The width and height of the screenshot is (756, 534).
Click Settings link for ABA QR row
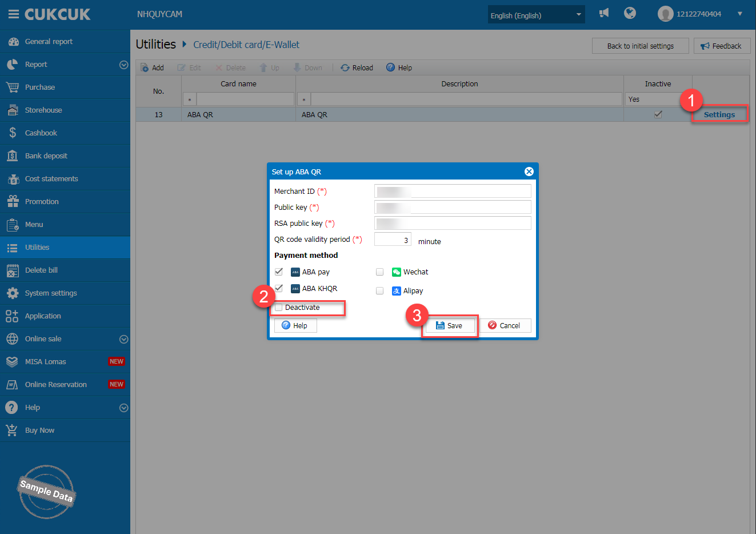[719, 114]
